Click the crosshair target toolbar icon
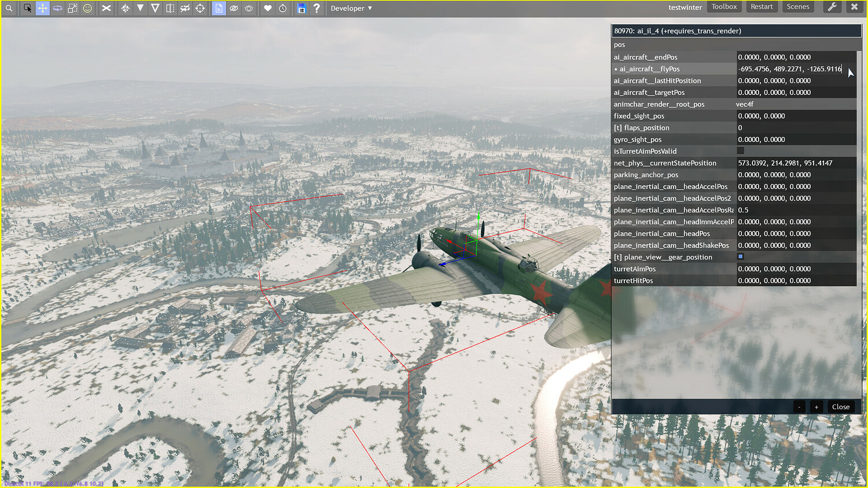 click(x=200, y=8)
